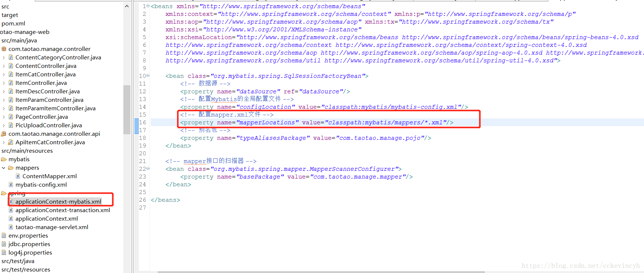Screen dimensions: 644x273
Task: Click the mybatis-config.xml file icon
Action: [x=11, y=184]
